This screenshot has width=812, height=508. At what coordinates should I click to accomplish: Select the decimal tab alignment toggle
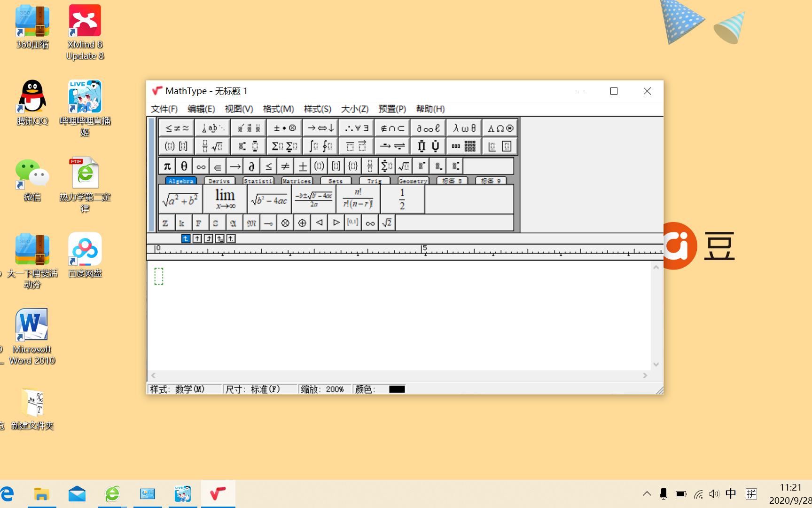point(231,238)
